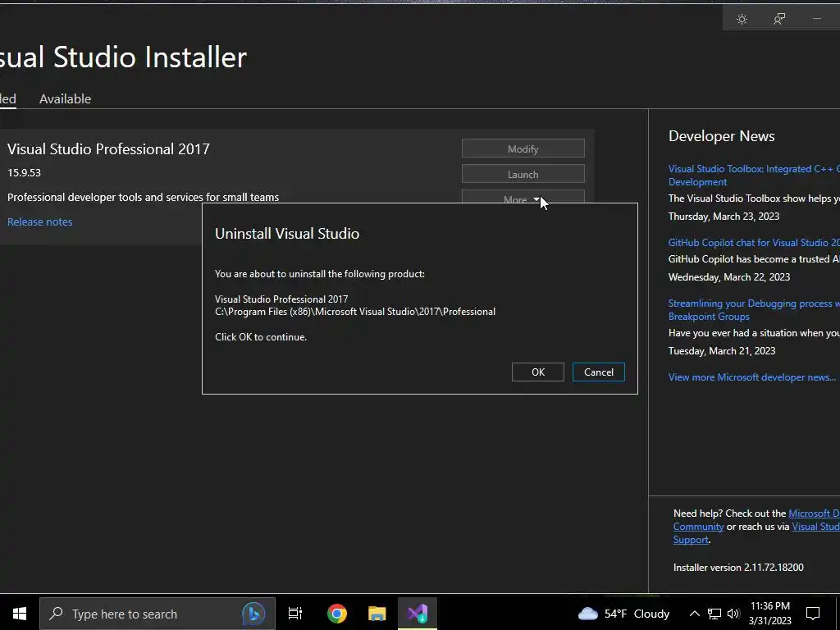The image size is (840, 630).
Task: Open GitHub Copilot chat news link
Action: point(754,243)
